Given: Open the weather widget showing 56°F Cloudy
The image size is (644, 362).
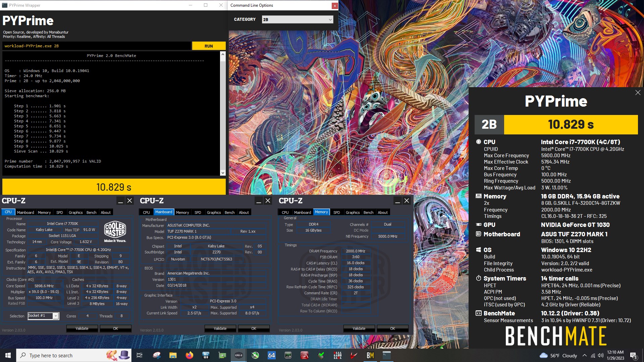Looking at the screenshot, I should [x=558, y=356].
